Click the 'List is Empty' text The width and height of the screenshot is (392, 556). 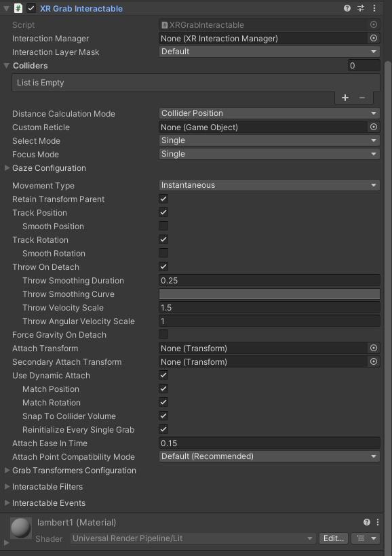41,83
